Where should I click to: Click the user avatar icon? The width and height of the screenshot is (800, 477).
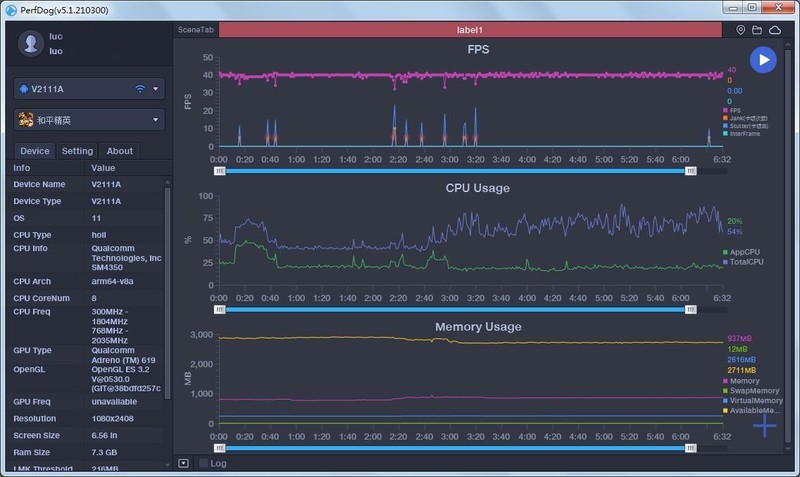(32, 43)
